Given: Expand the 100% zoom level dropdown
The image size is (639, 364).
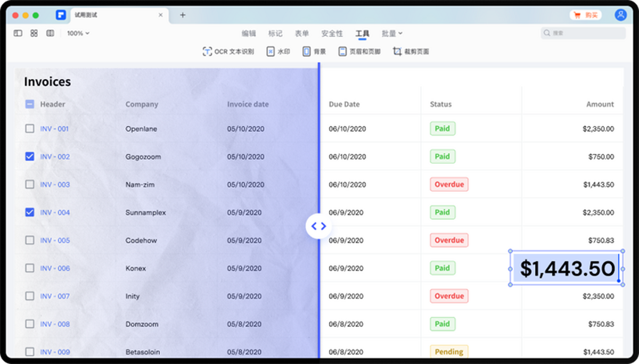Looking at the screenshot, I should 78,33.
